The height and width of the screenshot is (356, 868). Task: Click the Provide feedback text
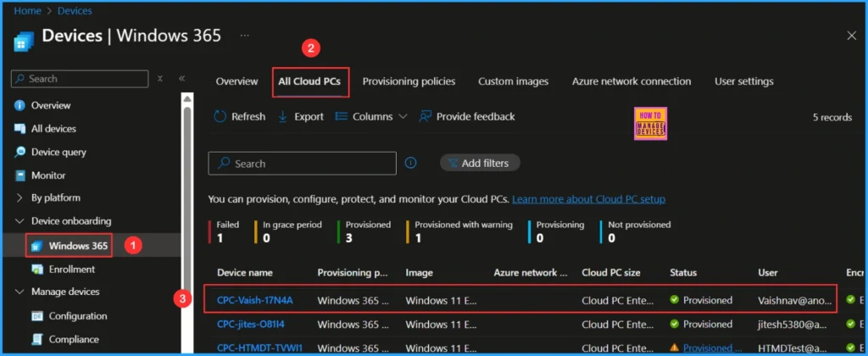(x=476, y=116)
